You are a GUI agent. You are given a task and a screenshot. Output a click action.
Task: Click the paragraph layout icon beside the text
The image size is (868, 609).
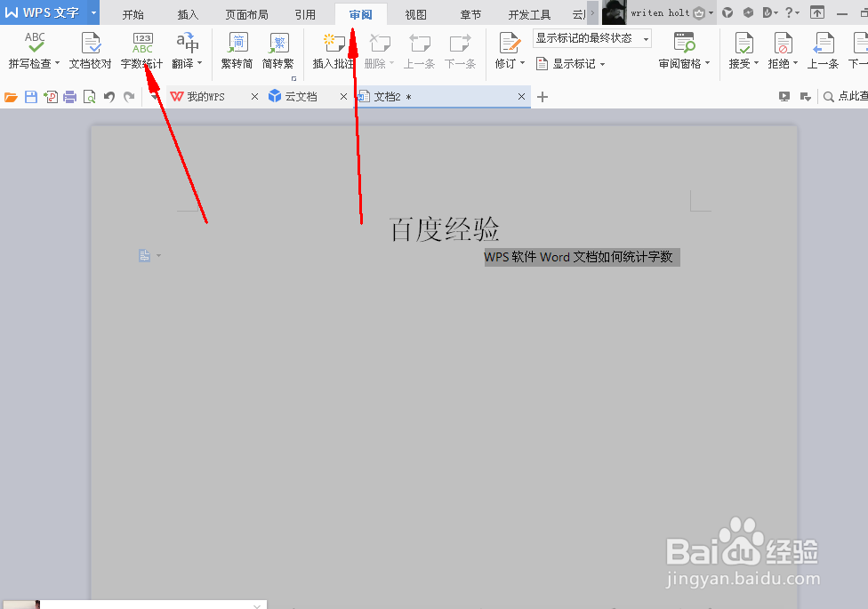click(144, 256)
